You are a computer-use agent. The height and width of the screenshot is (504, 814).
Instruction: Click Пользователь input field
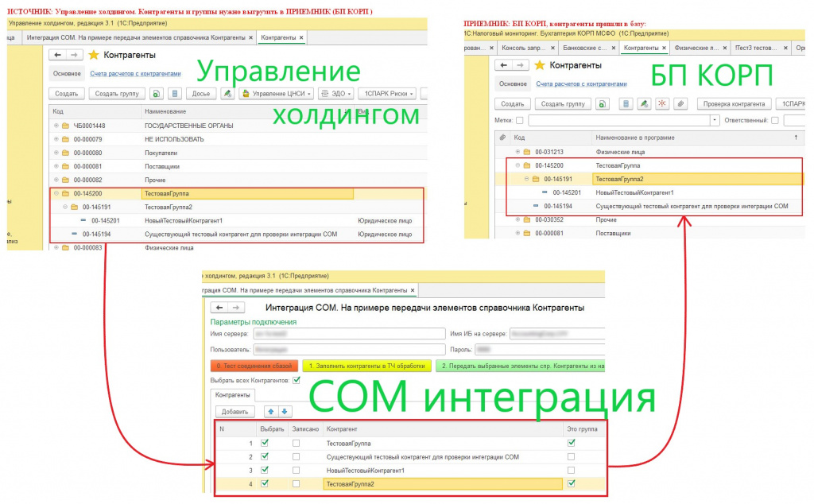(x=349, y=349)
